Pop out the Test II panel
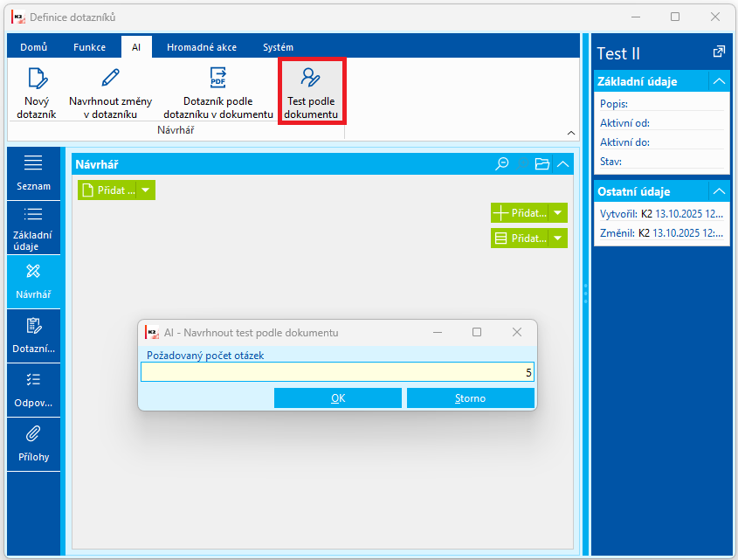Viewport: 738px width, 560px height. (x=719, y=52)
